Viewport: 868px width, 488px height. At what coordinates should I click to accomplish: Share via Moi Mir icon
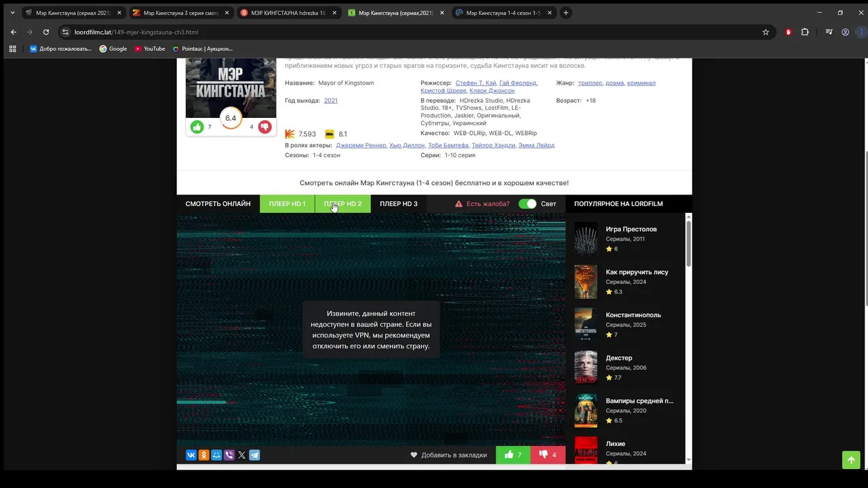pos(216,455)
